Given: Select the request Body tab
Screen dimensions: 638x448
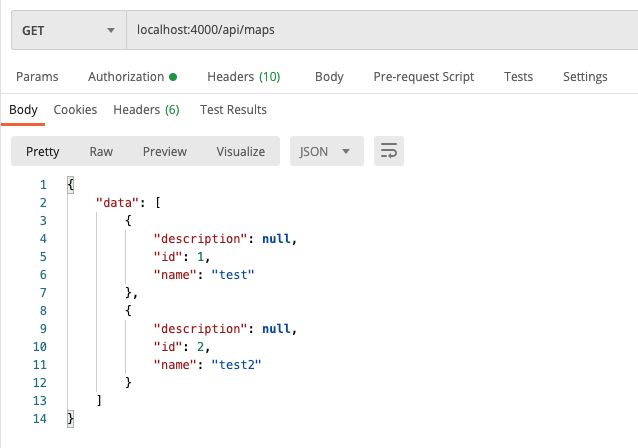Looking at the screenshot, I should tap(329, 77).
